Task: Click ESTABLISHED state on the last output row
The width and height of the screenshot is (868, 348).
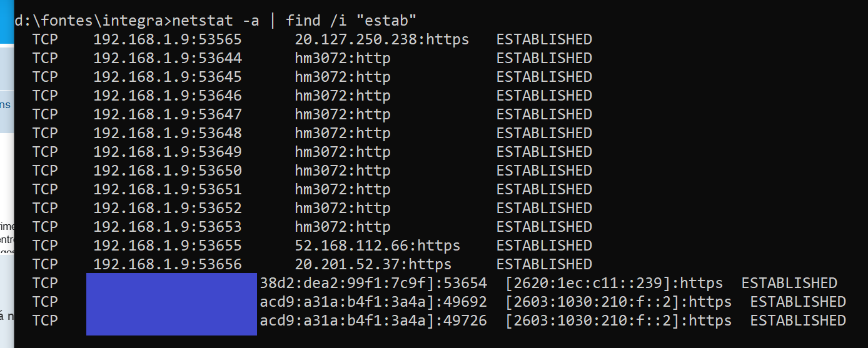Action: (x=798, y=321)
